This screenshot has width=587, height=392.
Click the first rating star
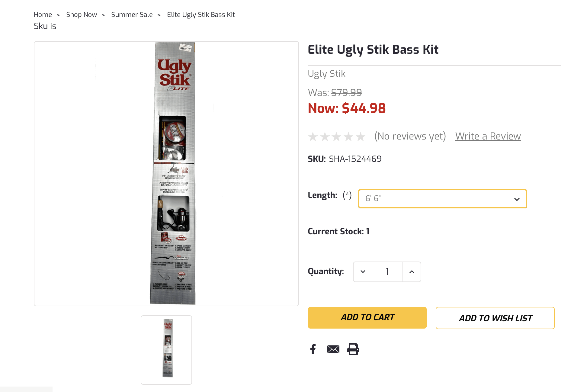point(313,137)
